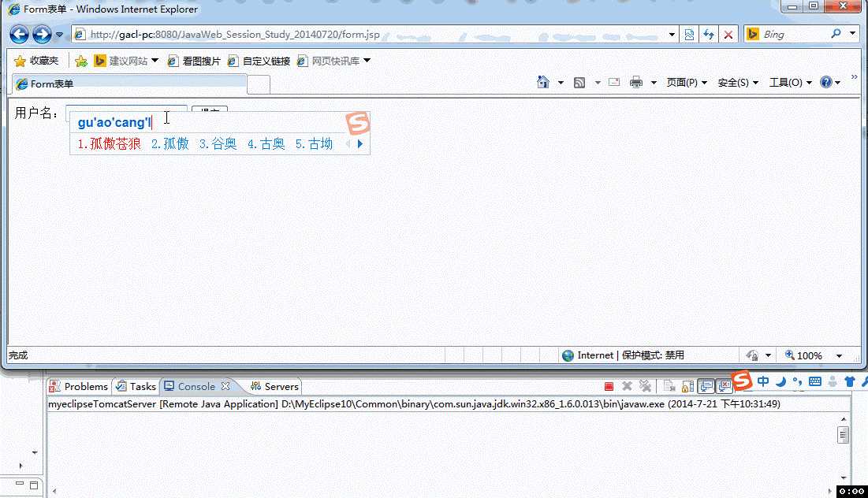The image size is (868, 498).
Task: Open the IME skin shirt icon
Action: [851, 381]
